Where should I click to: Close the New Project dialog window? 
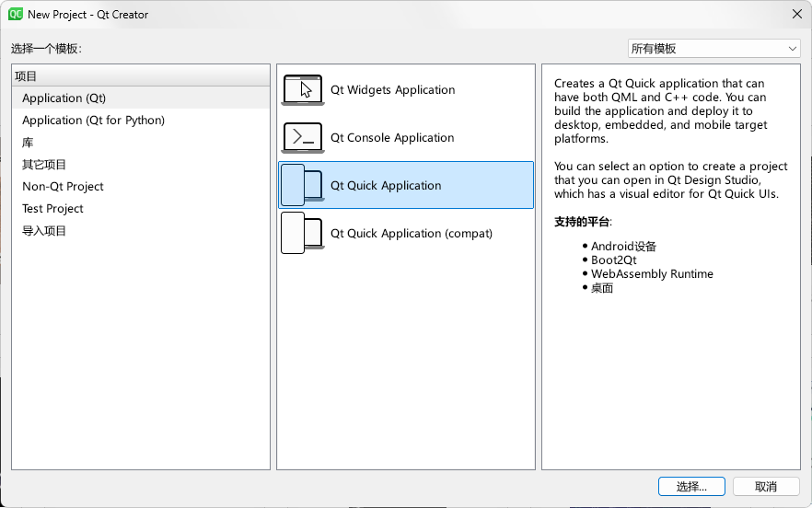click(x=795, y=14)
